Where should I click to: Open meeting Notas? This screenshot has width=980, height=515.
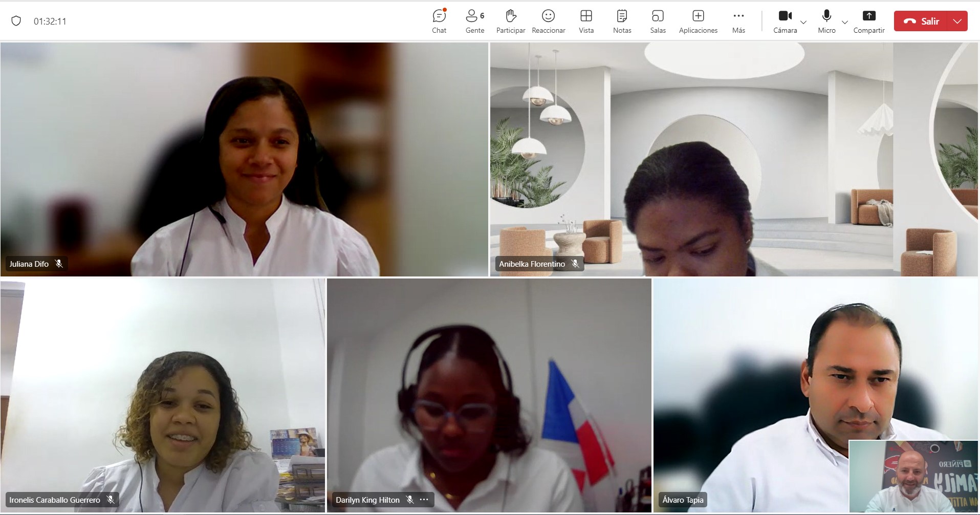click(x=622, y=22)
